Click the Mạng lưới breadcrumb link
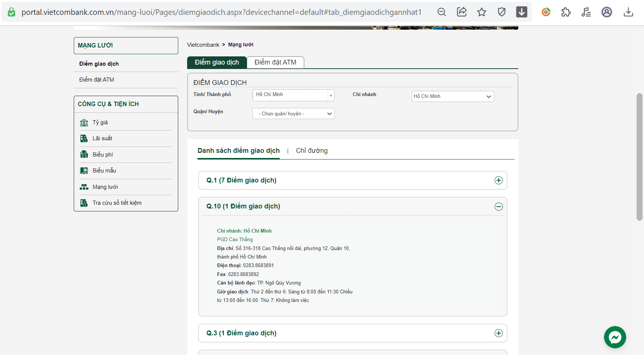644x355 pixels. pos(241,45)
